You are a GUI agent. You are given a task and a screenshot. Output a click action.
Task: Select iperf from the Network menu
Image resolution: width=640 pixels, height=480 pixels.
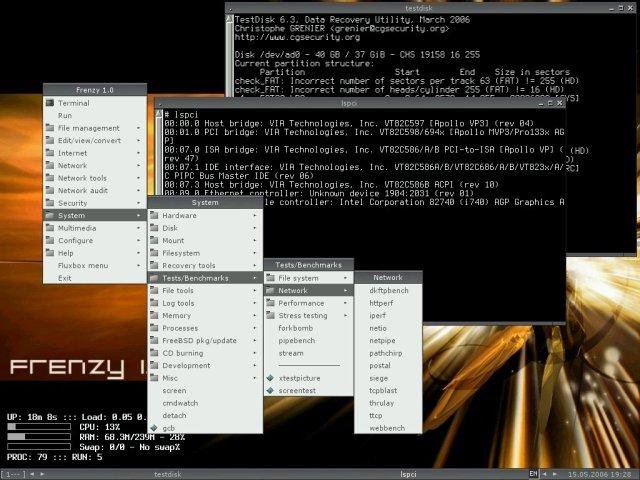tap(380, 314)
